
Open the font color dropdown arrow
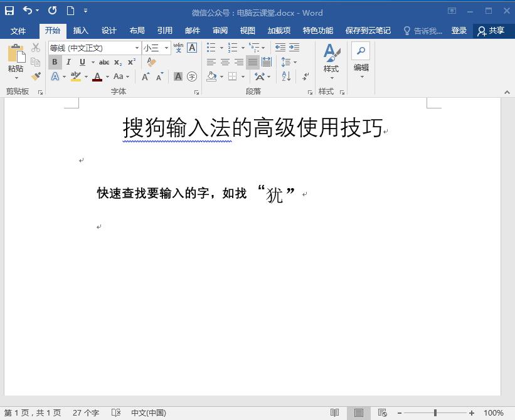click(x=107, y=76)
